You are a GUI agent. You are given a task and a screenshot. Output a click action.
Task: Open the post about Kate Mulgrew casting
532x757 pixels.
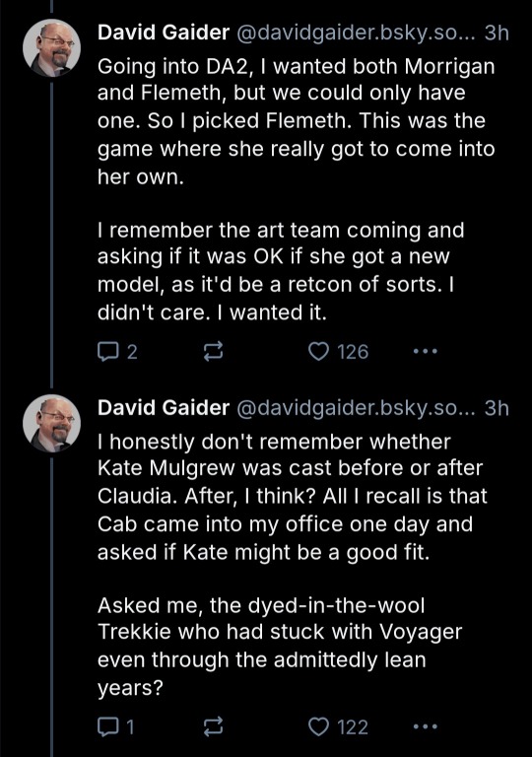(x=293, y=565)
